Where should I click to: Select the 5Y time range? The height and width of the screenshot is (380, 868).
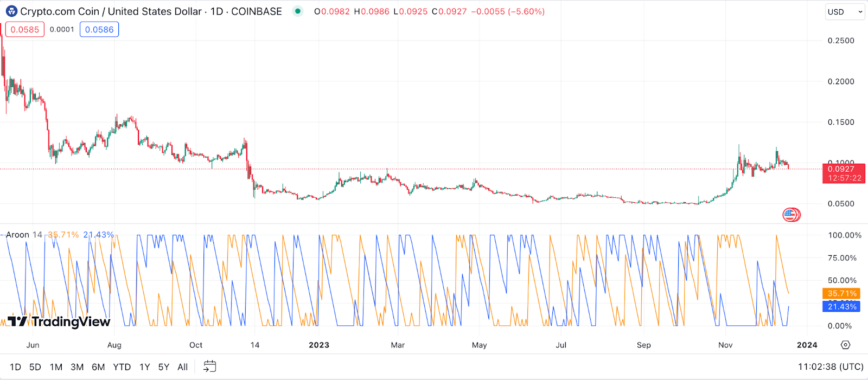pyautogui.click(x=164, y=367)
